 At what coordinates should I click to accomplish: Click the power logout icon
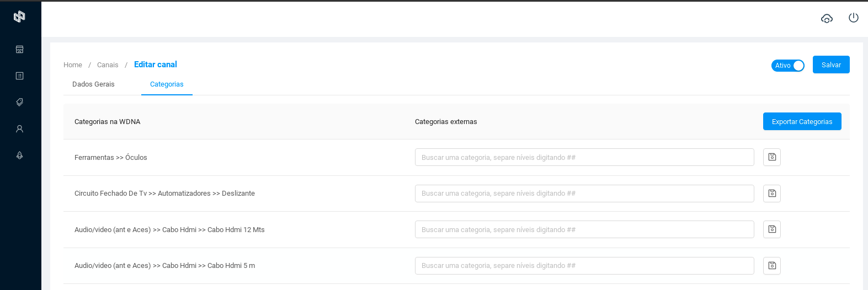coord(854,18)
